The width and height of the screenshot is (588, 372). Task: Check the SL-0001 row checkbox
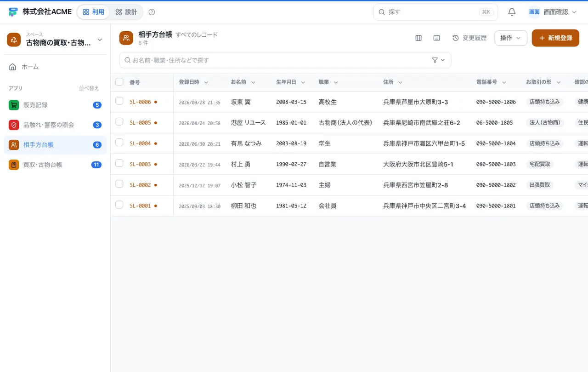119,204
